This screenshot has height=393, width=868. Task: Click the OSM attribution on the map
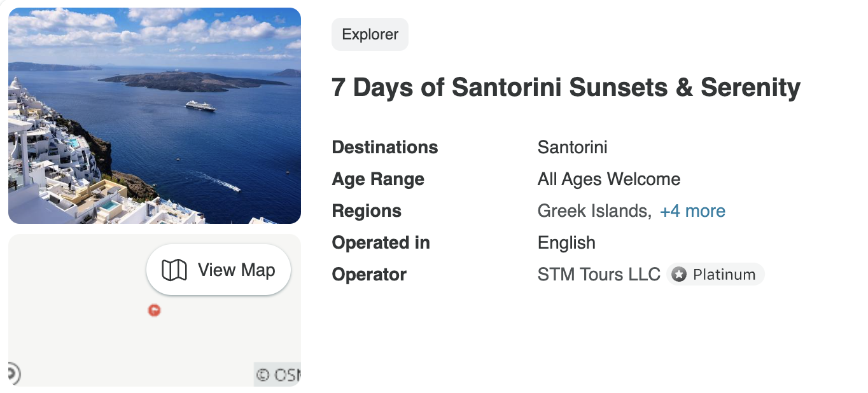coord(278,375)
